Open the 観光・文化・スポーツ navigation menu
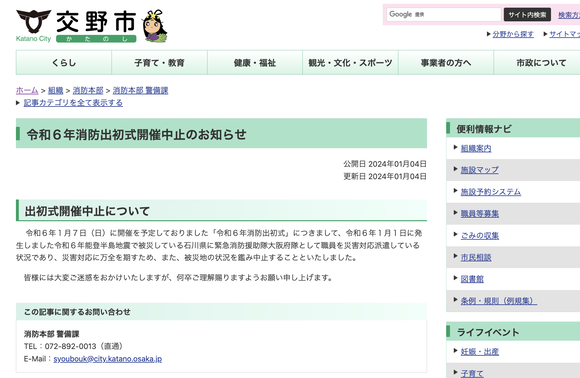 (x=350, y=63)
